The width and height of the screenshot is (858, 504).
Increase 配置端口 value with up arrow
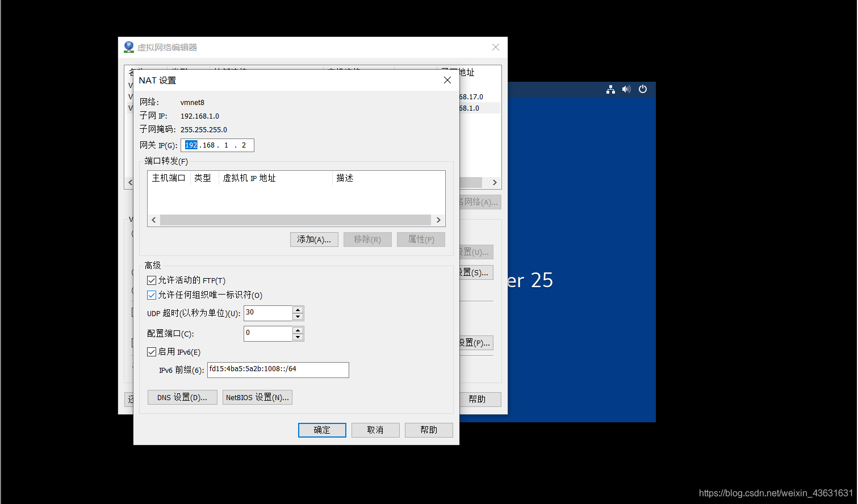pos(298,330)
